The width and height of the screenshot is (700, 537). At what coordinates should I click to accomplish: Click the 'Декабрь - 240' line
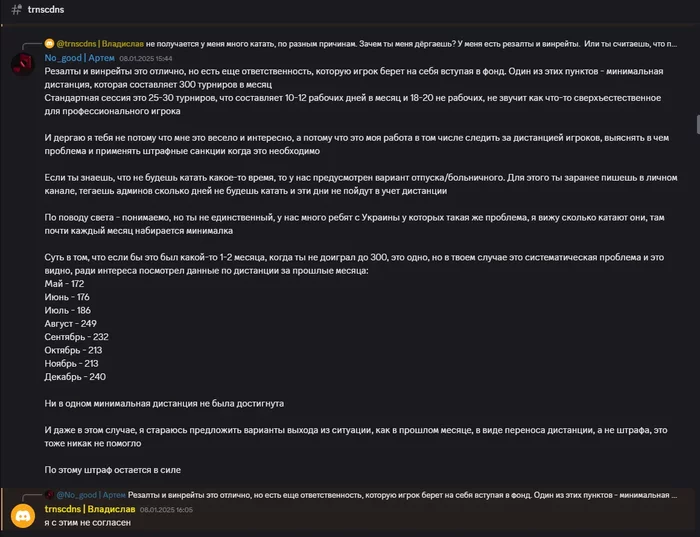pyautogui.click(x=75, y=376)
